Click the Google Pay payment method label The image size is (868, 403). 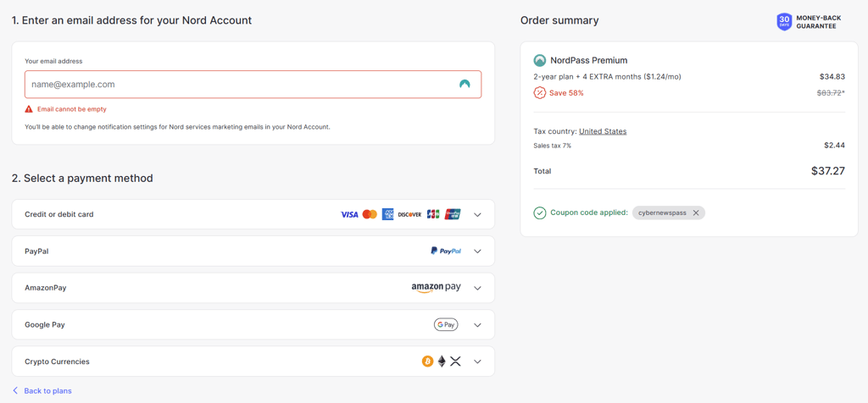point(45,325)
